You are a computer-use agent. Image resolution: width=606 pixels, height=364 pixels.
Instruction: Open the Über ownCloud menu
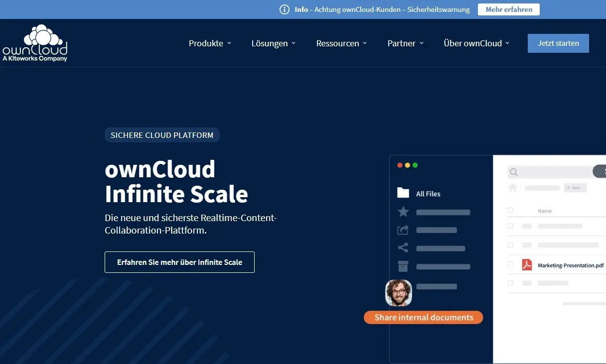[x=473, y=43]
